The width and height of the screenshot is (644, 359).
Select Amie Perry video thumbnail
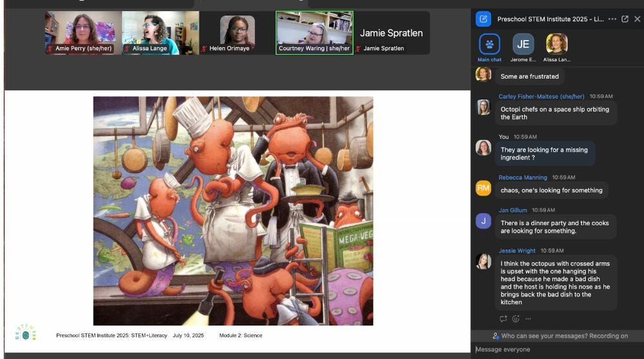click(83, 33)
